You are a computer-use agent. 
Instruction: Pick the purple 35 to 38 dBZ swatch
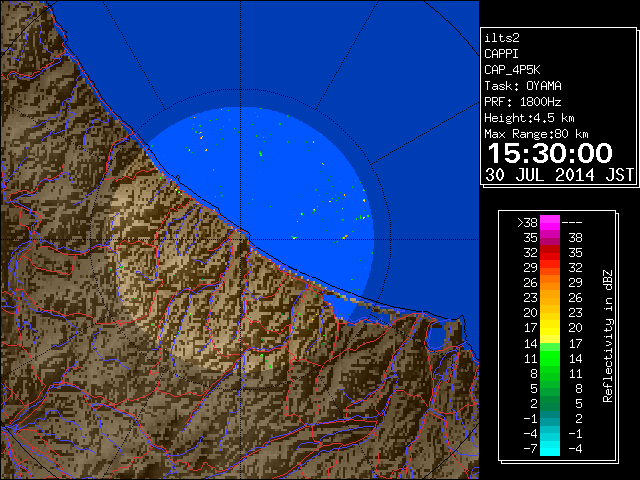tap(550, 238)
